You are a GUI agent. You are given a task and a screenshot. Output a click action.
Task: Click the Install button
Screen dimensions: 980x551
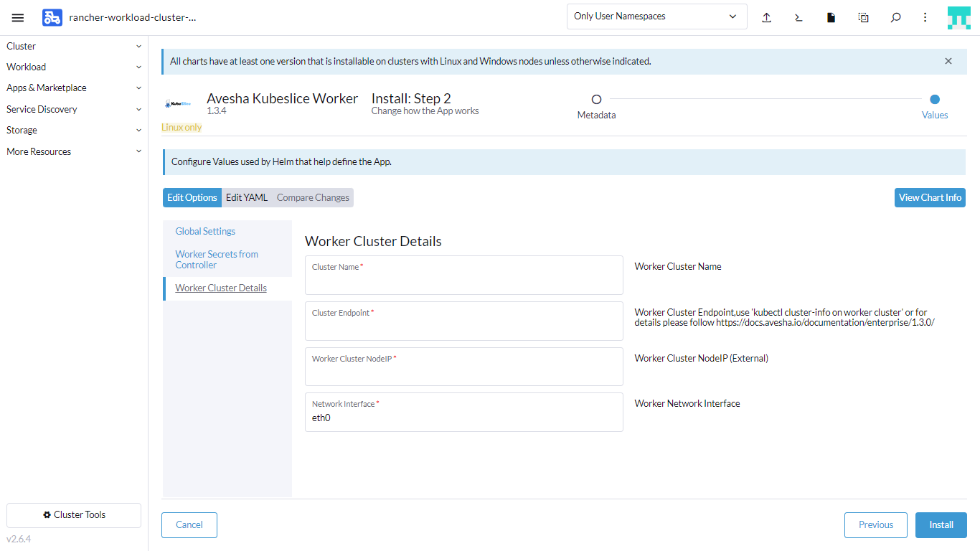(x=941, y=525)
